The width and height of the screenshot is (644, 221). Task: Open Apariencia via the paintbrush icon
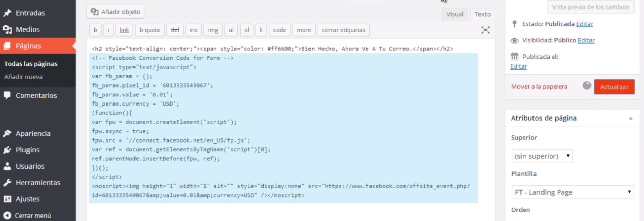pos(7,133)
